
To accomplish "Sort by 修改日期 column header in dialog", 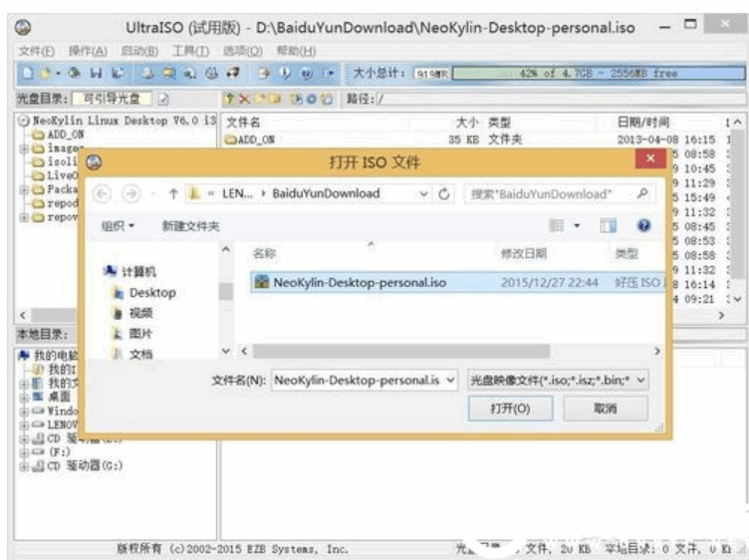I will coord(523,253).
